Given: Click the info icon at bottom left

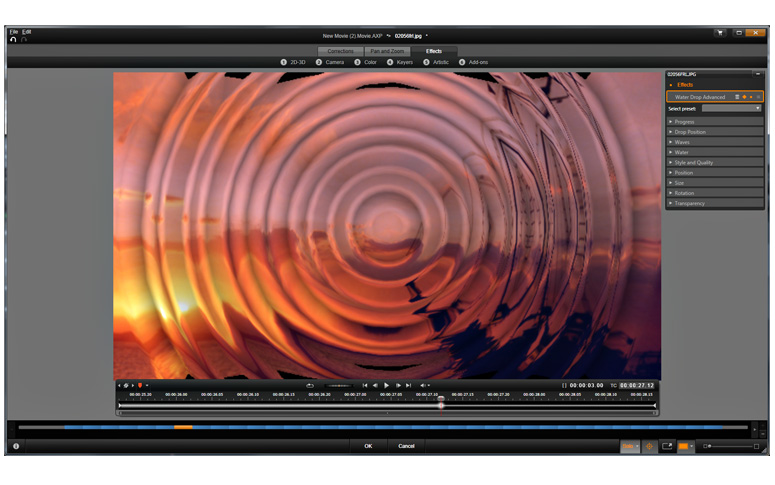Looking at the screenshot, I should click(x=16, y=446).
